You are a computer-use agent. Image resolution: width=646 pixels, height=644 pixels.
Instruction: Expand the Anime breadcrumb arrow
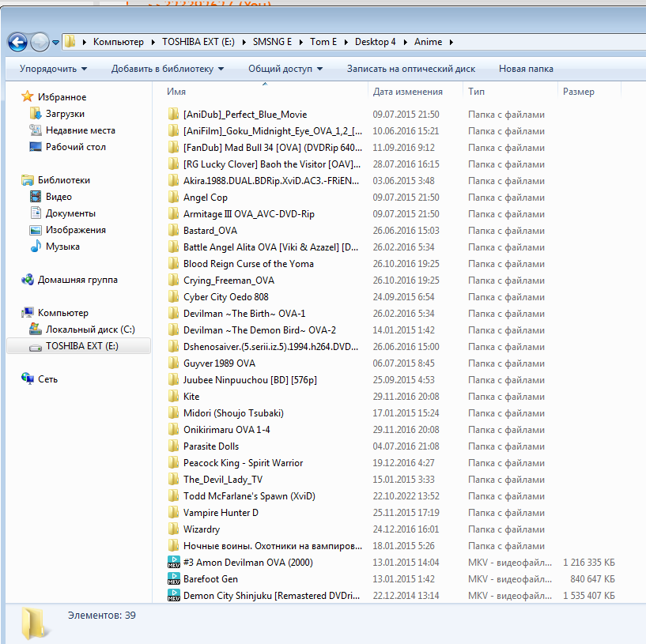(x=451, y=42)
